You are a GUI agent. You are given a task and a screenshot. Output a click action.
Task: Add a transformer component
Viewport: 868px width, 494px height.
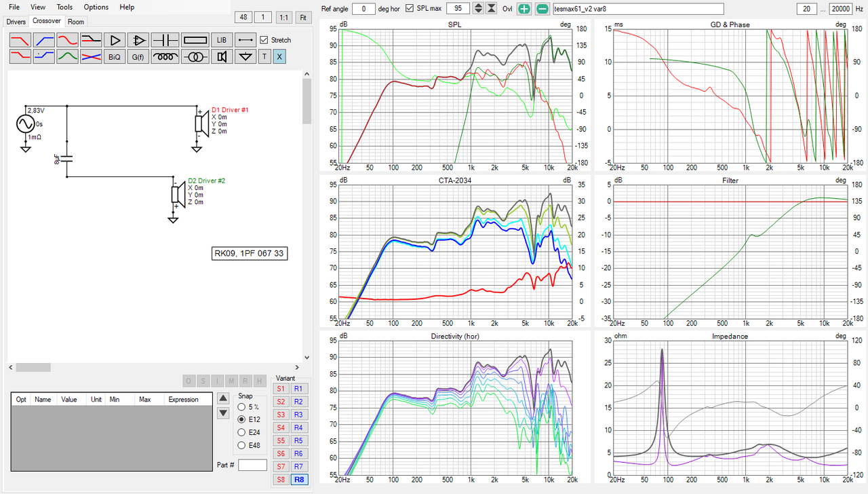coord(195,57)
